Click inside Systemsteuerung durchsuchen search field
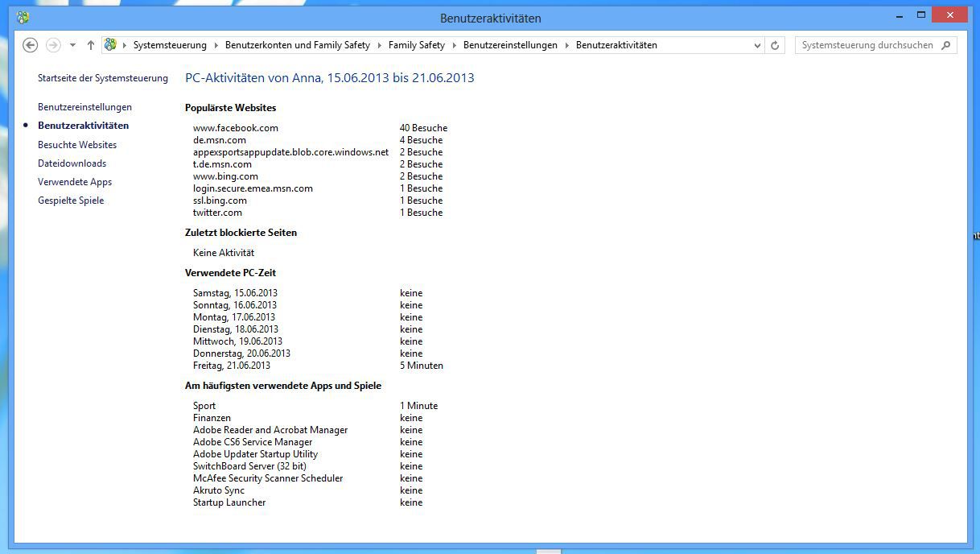 867,45
